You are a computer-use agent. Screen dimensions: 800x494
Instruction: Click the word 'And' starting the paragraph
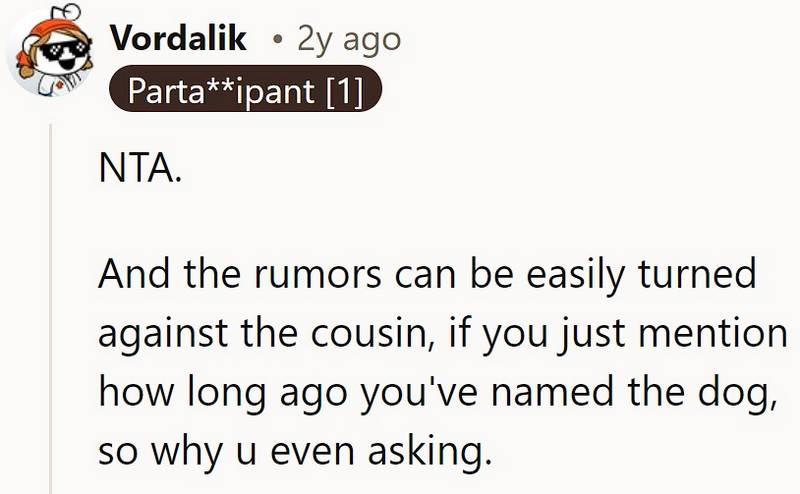click(x=134, y=274)
